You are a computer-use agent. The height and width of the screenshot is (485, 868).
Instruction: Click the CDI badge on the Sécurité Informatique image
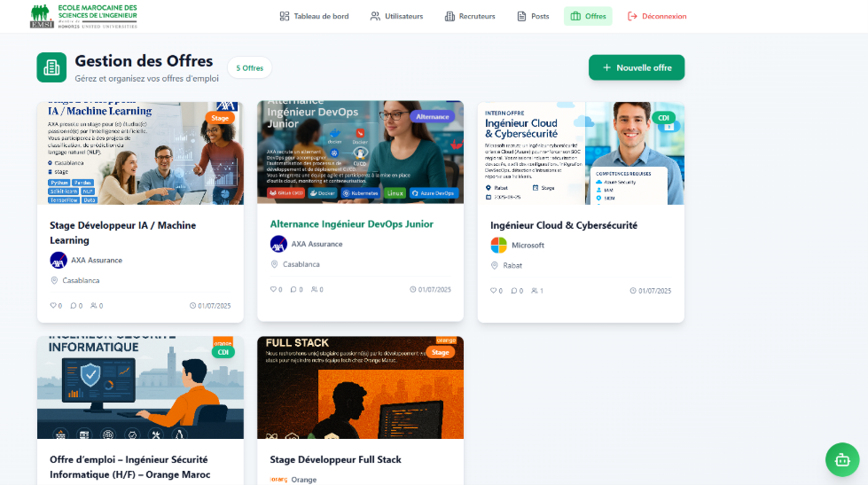[223, 352]
